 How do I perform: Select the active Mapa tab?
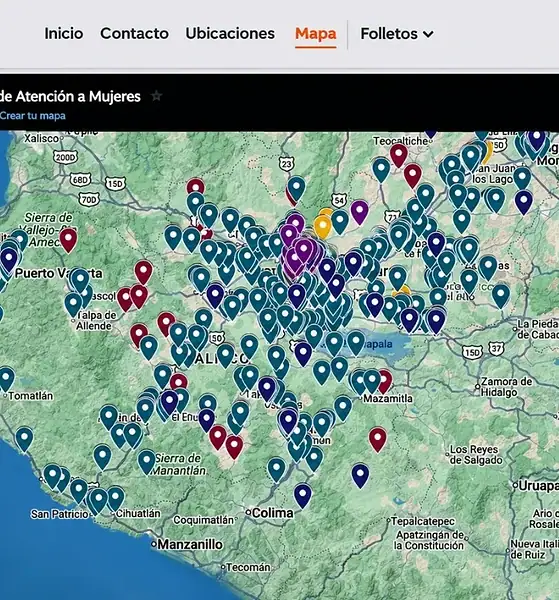click(x=315, y=34)
